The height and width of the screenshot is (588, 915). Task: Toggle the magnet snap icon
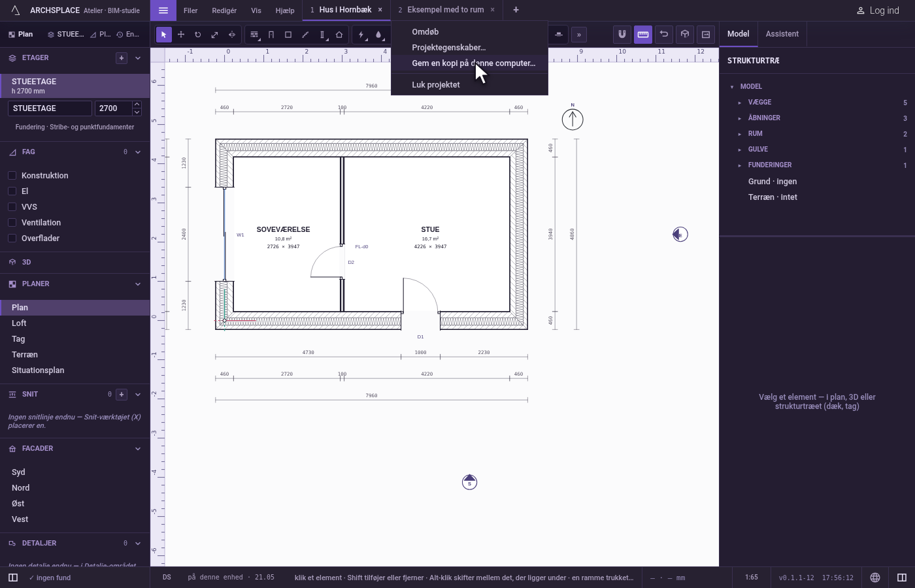pos(622,35)
